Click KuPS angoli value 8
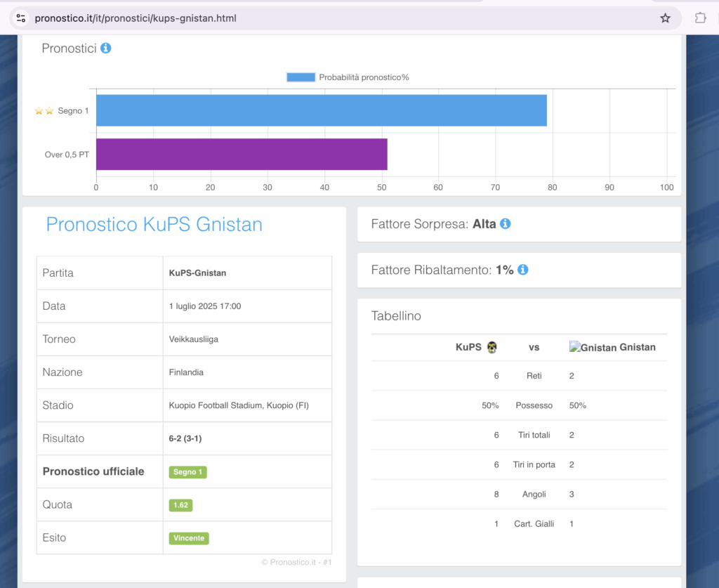This screenshot has height=588, width=719. point(496,495)
